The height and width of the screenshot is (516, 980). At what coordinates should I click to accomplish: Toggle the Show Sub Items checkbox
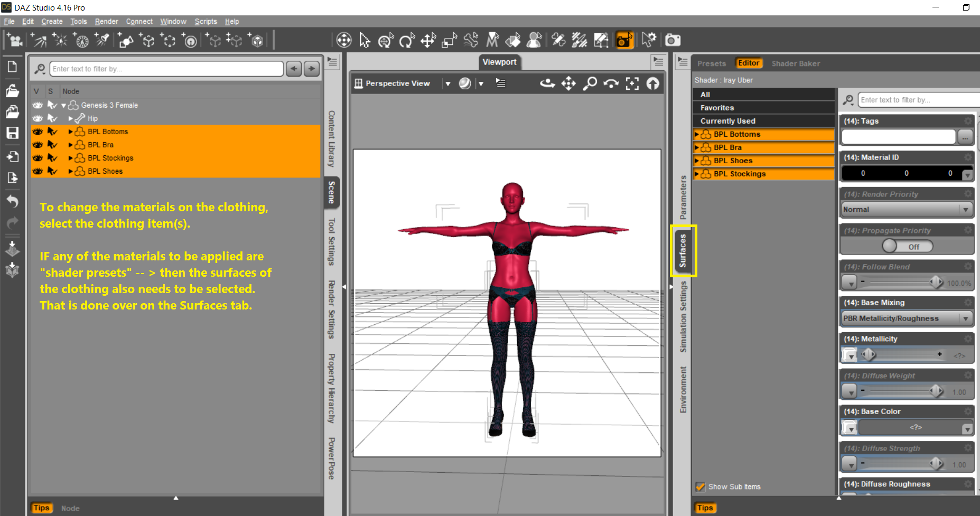[700, 486]
